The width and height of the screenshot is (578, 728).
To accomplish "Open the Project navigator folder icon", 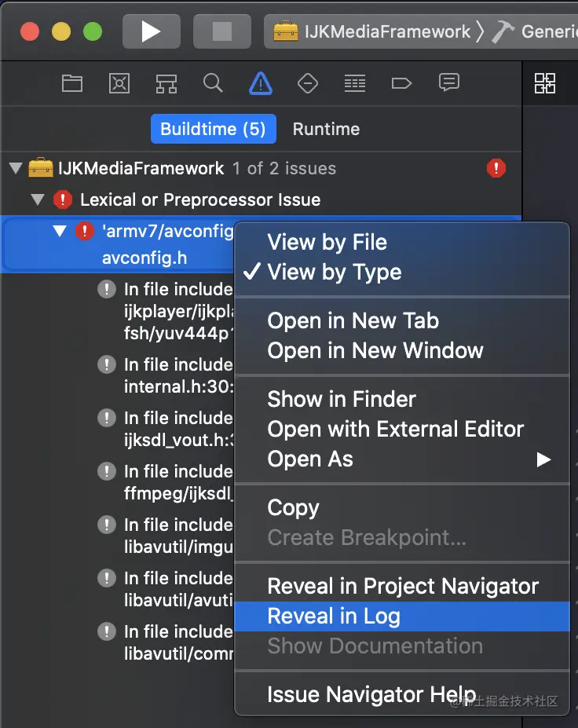I will coord(72,83).
